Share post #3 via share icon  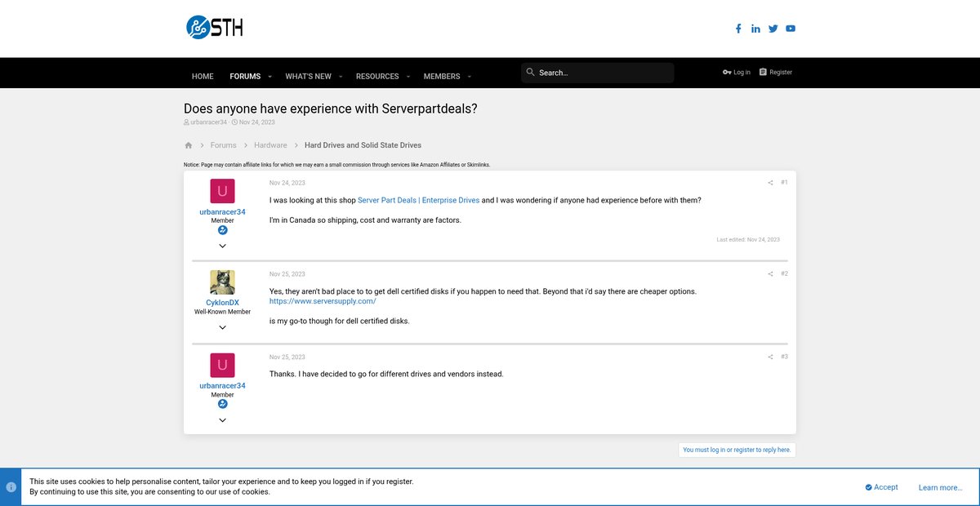770,357
